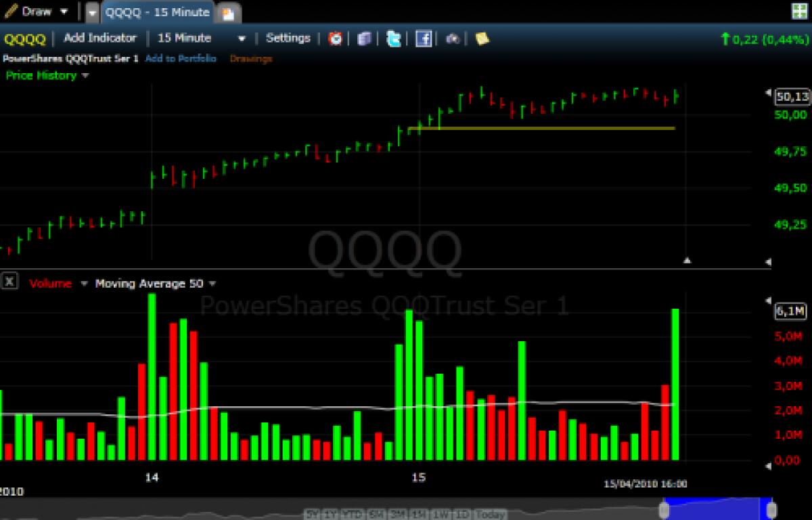Select the 5Y range button
Screen dimensions: 812x520
[313, 514]
